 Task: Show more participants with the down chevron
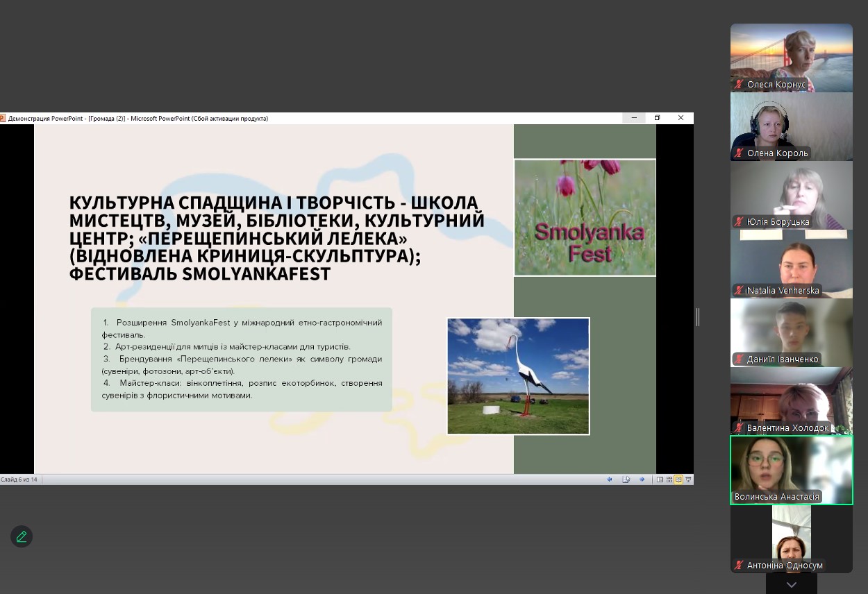792,584
